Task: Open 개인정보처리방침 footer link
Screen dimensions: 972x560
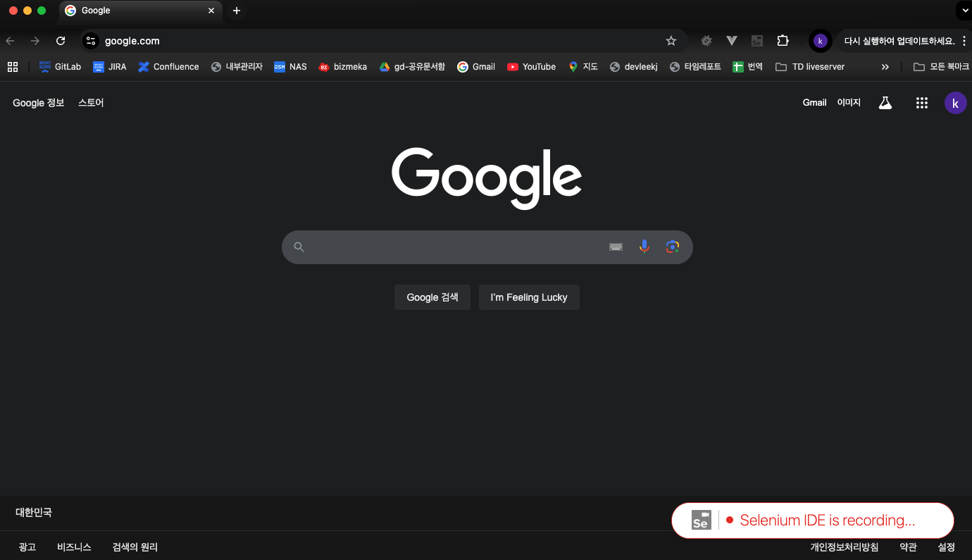Action: tap(845, 547)
